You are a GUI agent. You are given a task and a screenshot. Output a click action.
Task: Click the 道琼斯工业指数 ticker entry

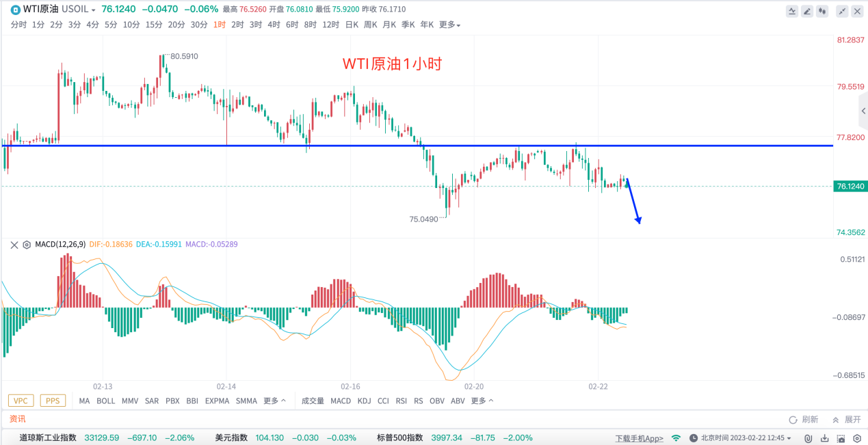107,437
